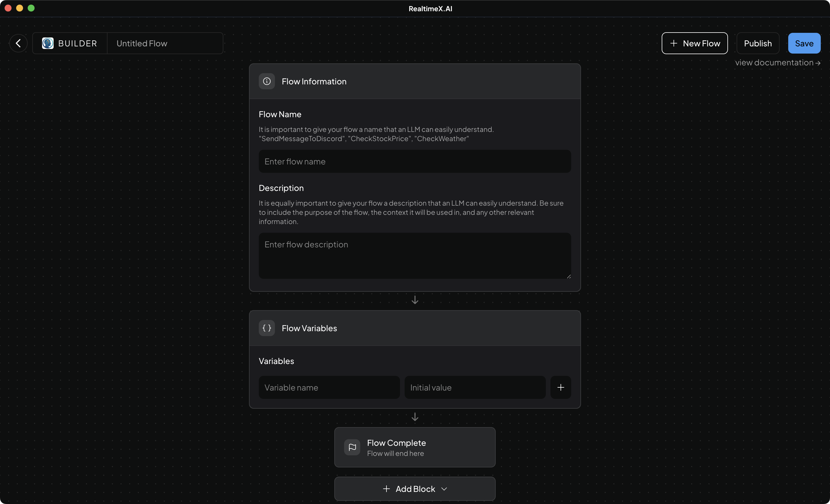830x504 pixels.
Task: Open the Add Block menu
Action: [415, 488]
